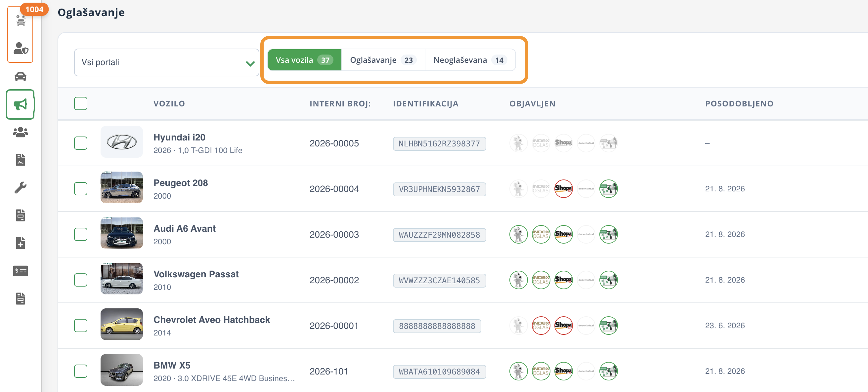
Task: Click the internal number 2026-00004
Action: [x=334, y=189]
